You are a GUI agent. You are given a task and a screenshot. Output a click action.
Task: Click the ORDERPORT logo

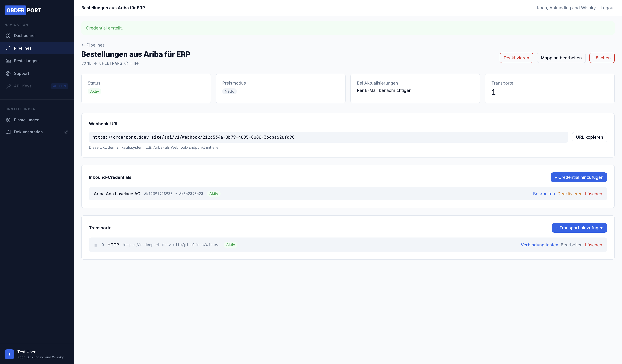(x=23, y=10)
